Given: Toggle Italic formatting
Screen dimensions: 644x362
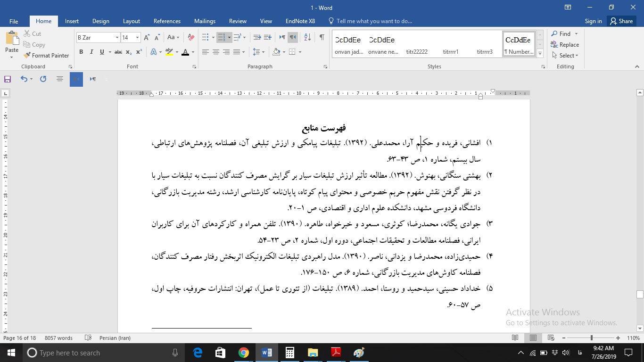Looking at the screenshot, I should tap(91, 52).
